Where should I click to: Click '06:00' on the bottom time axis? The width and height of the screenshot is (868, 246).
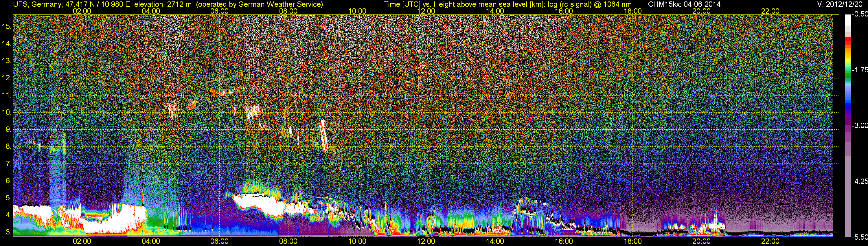pyautogui.click(x=219, y=241)
